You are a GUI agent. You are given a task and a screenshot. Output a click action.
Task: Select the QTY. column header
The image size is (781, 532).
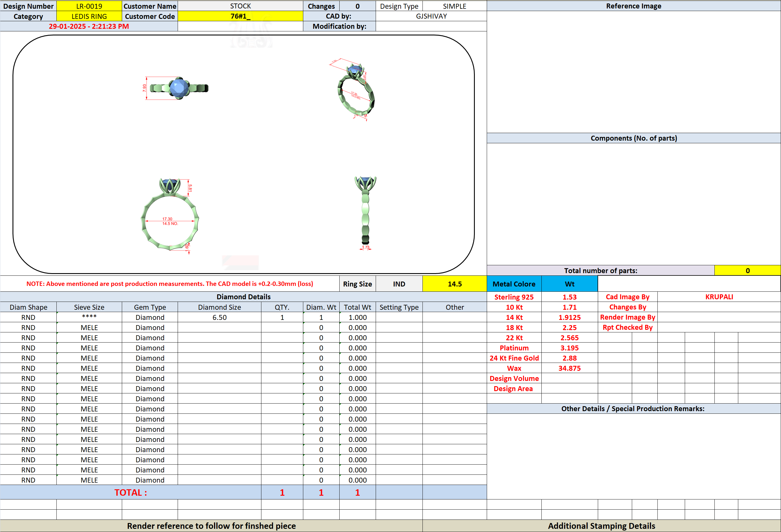[282, 307]
